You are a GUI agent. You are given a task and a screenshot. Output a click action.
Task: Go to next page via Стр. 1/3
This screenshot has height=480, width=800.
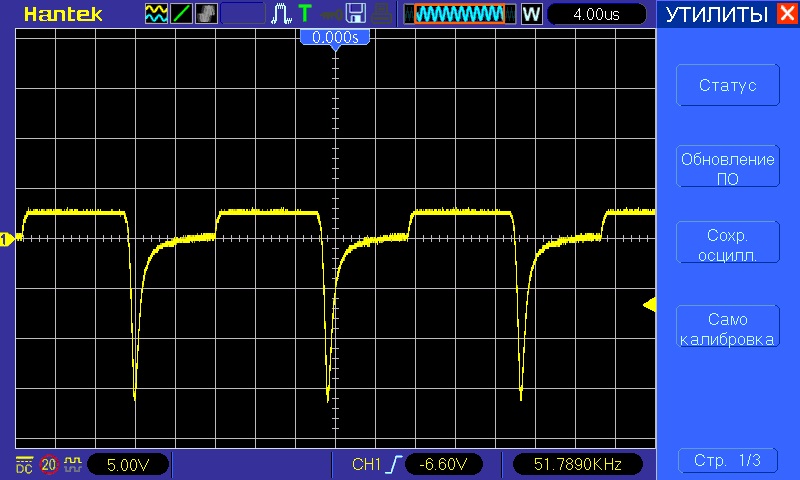727,461
